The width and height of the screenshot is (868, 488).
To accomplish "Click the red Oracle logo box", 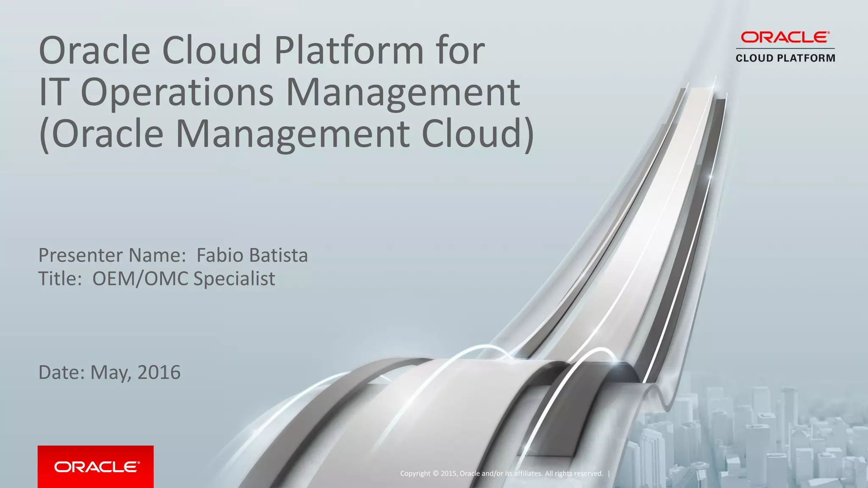I will point(96,466).
